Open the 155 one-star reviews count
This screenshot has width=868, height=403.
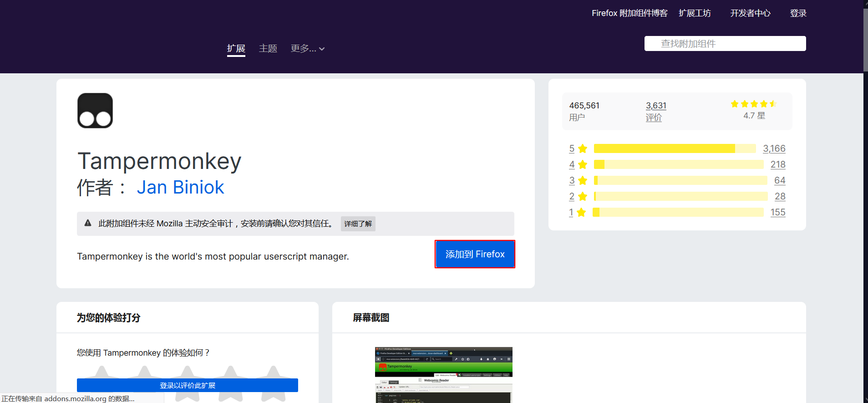(778, 212)
